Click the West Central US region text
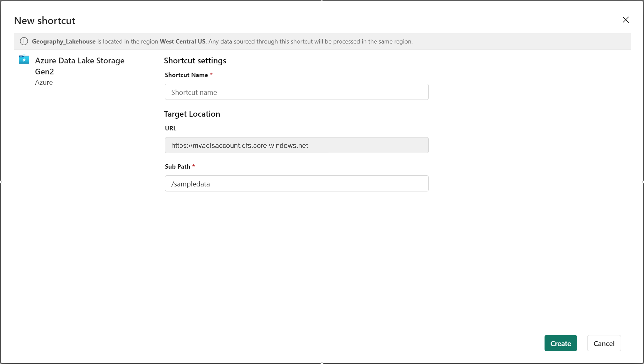644x364 pixels. 183,41
